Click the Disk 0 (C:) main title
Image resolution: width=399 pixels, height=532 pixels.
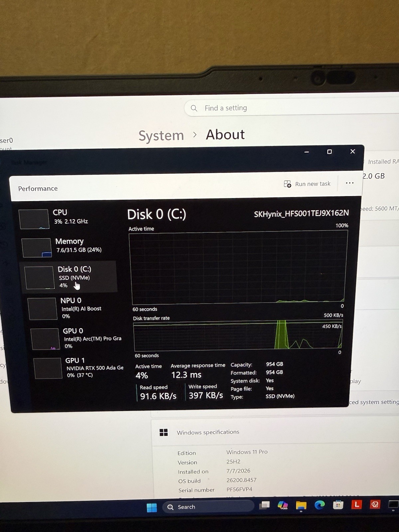pos(157,214)
